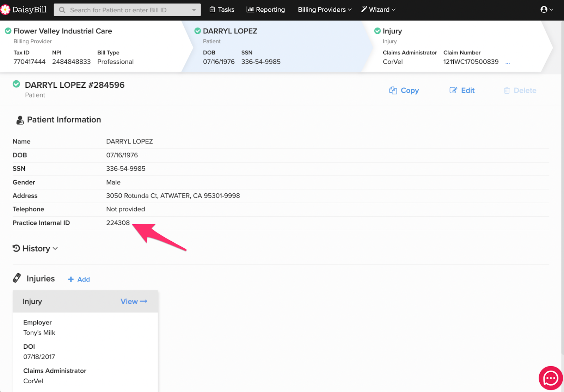Image resolution: width=564 pixels, height=392 pixels.
Task: Select claim number 1211WC170500839
Action: [471, 62]
